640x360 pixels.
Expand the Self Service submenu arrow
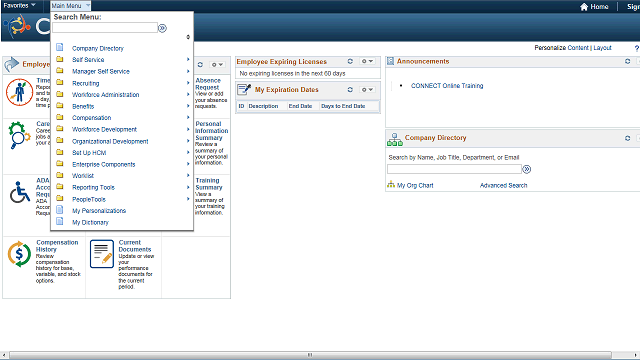[188, 60]
